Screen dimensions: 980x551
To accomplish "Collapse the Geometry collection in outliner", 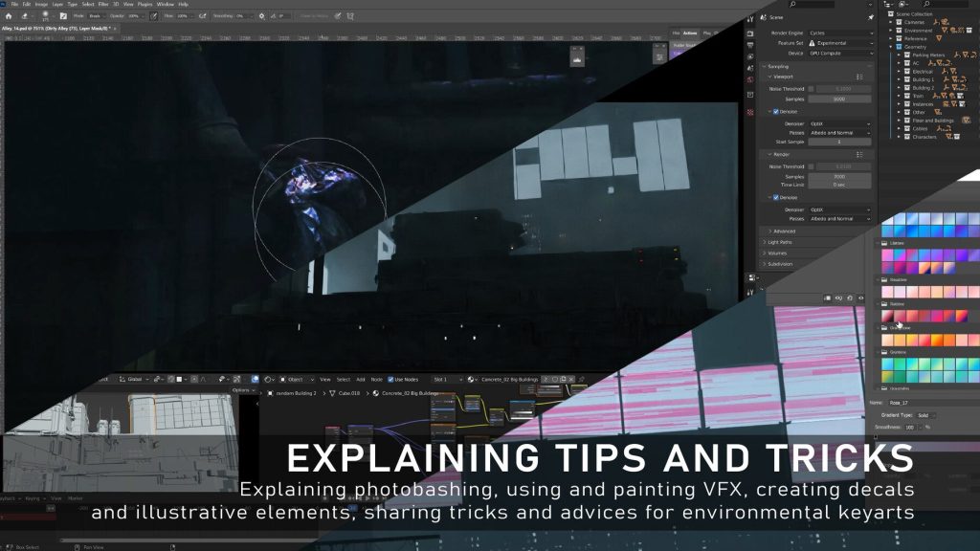I will (x=891, y=46).
